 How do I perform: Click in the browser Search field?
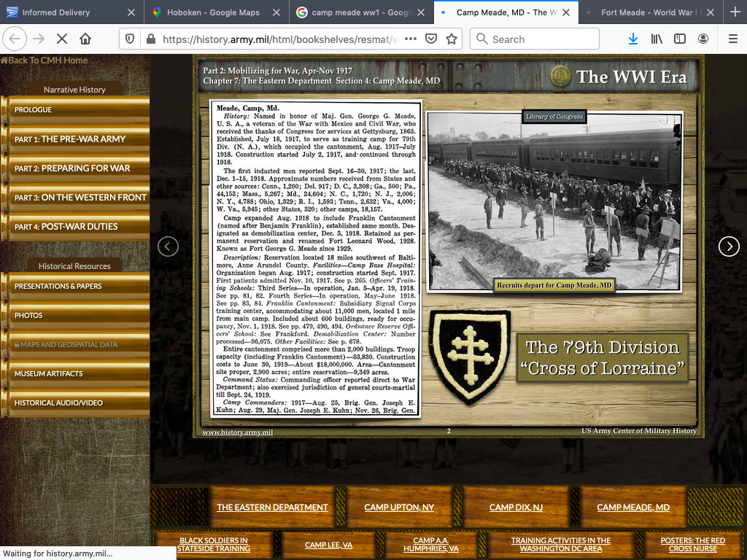point(540,39)
